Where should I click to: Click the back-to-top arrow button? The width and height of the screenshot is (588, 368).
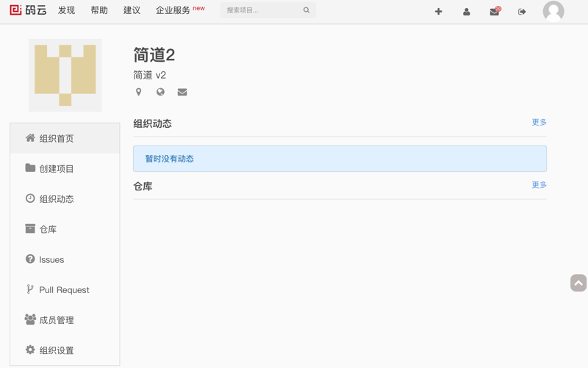click(578, 283)
